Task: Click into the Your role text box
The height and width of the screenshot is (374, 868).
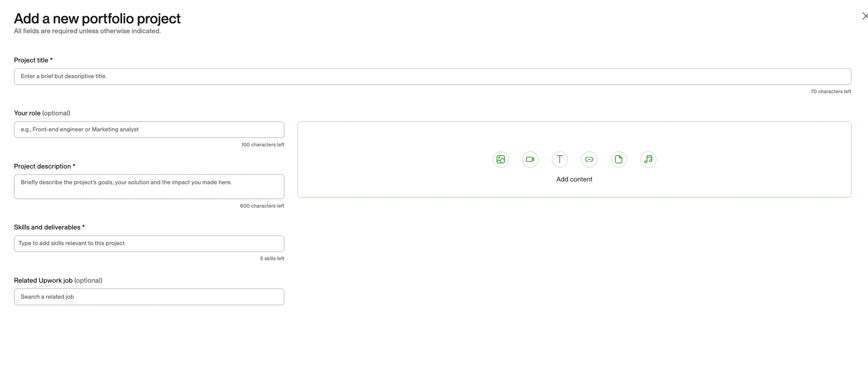Action: pos(149,129)
